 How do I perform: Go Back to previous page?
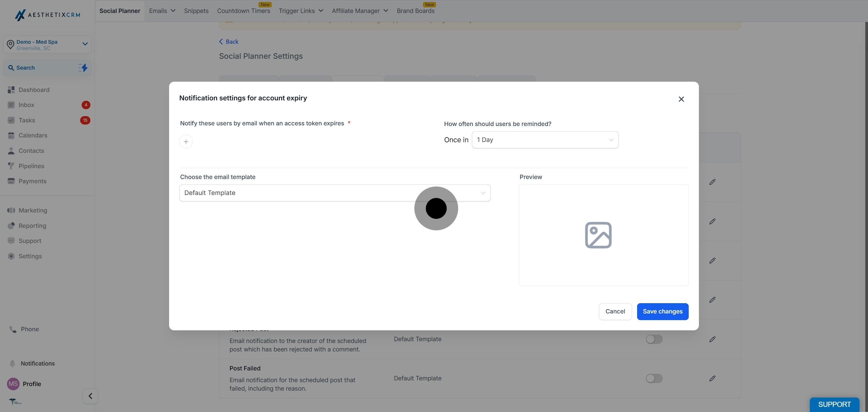pyautogui.click(x=228, y=41)
